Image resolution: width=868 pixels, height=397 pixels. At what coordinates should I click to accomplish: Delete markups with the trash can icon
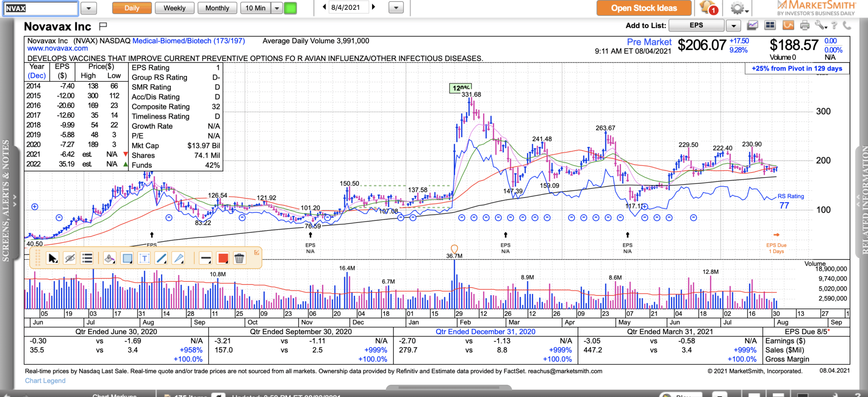(x=239, y=258)
